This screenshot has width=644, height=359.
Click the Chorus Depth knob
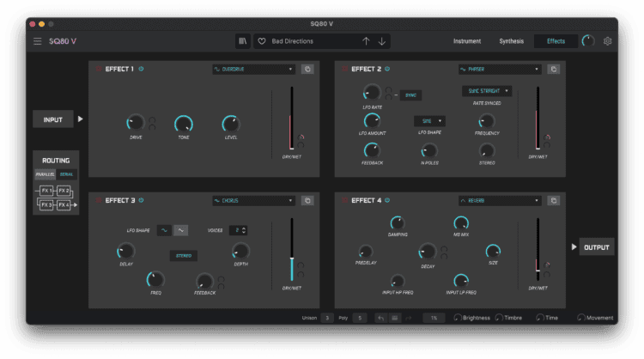click(x=240, y=251)
